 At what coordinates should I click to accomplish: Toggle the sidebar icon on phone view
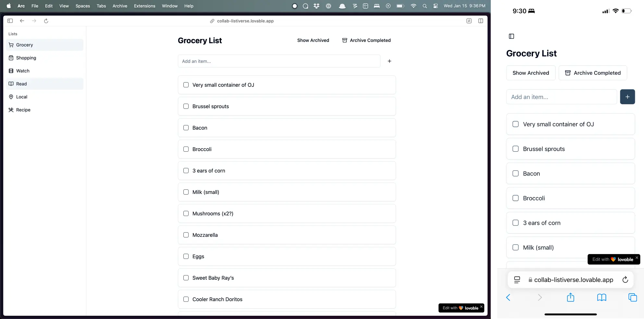tap(512, 36)
